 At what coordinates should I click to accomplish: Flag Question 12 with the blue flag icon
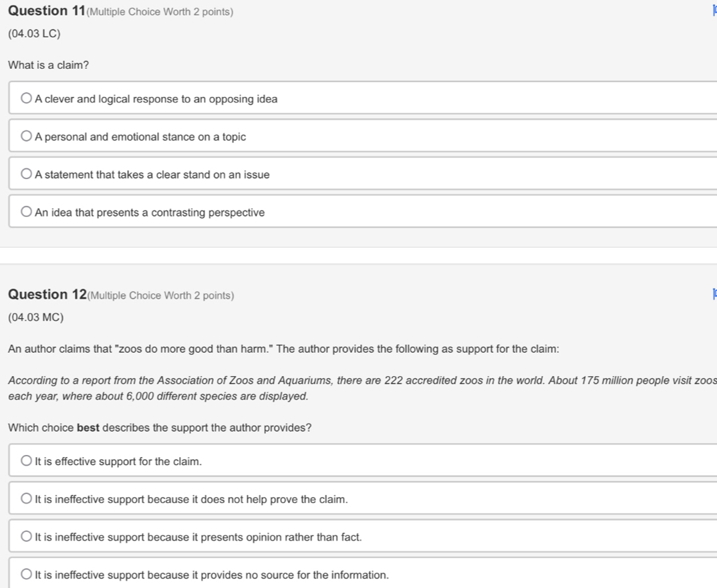tap(714, 293)
